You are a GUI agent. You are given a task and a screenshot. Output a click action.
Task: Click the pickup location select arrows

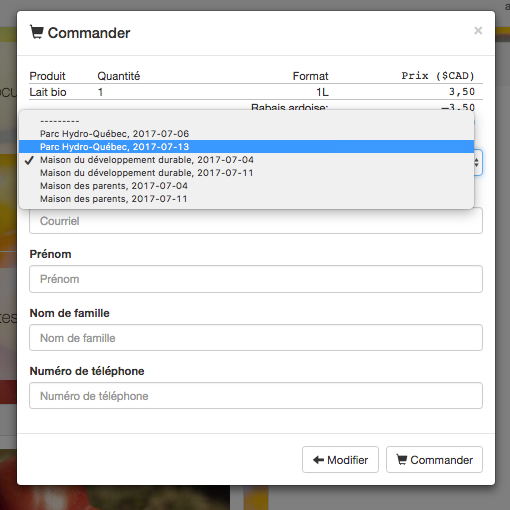click(477, 163)
